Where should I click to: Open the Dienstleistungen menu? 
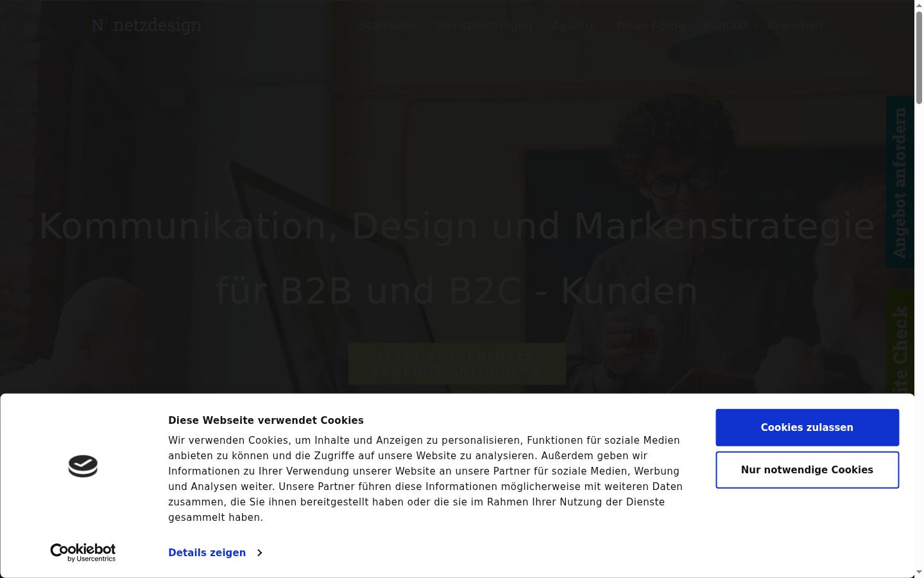click(483, 26)
